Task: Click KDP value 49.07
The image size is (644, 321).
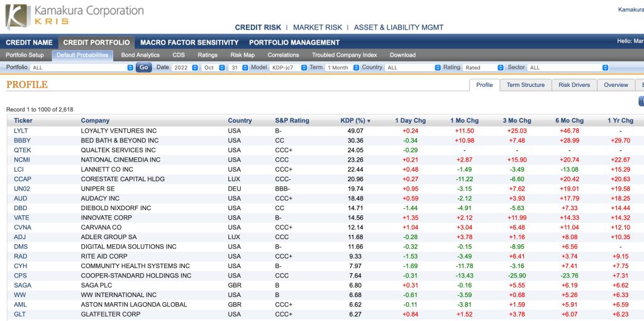Action: pyautogui.click(x=356, y=131)
